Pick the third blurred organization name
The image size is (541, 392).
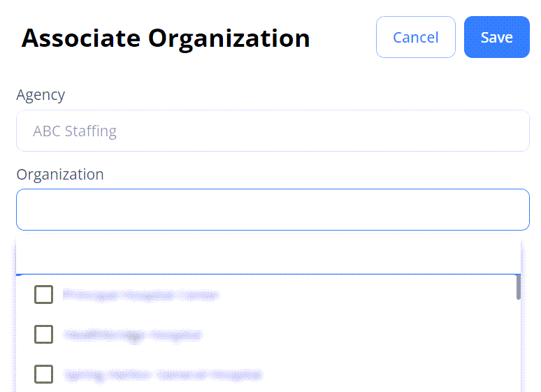pyautogui.click(x=162, y=375)
